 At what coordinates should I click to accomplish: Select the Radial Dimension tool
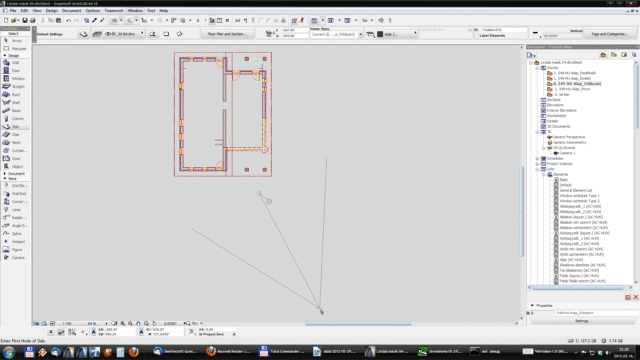15,218
